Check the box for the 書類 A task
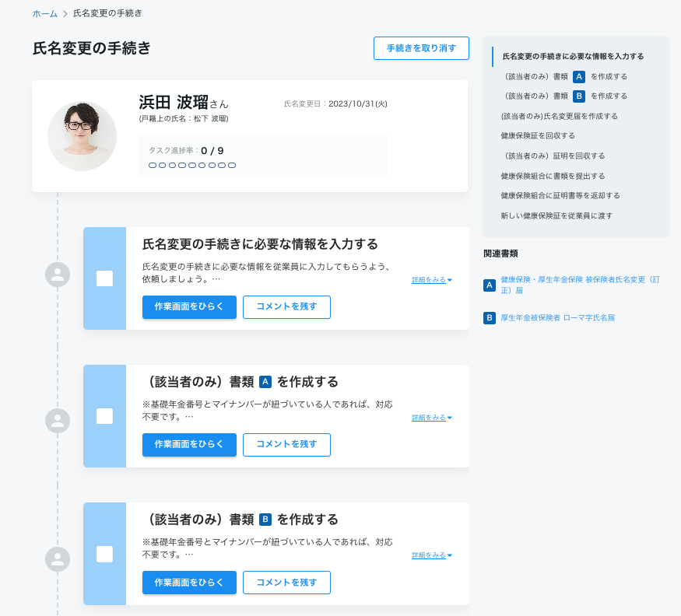 (104, 416)
